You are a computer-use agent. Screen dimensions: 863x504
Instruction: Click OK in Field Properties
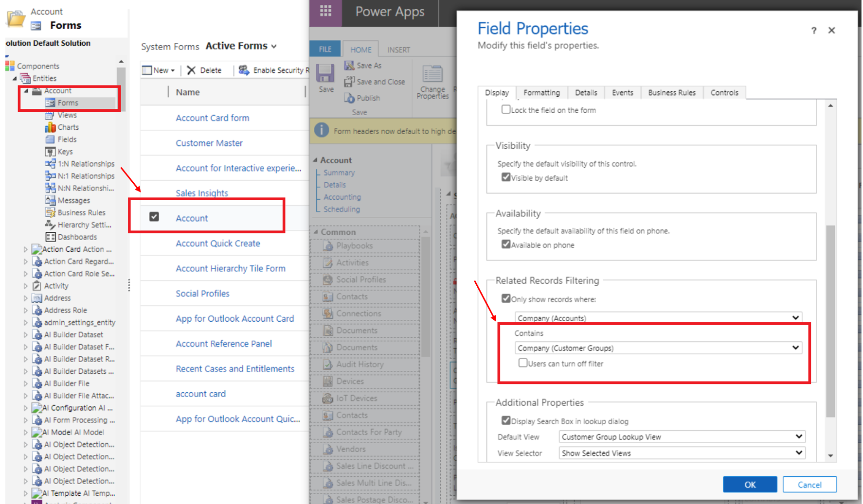[750, 484]
